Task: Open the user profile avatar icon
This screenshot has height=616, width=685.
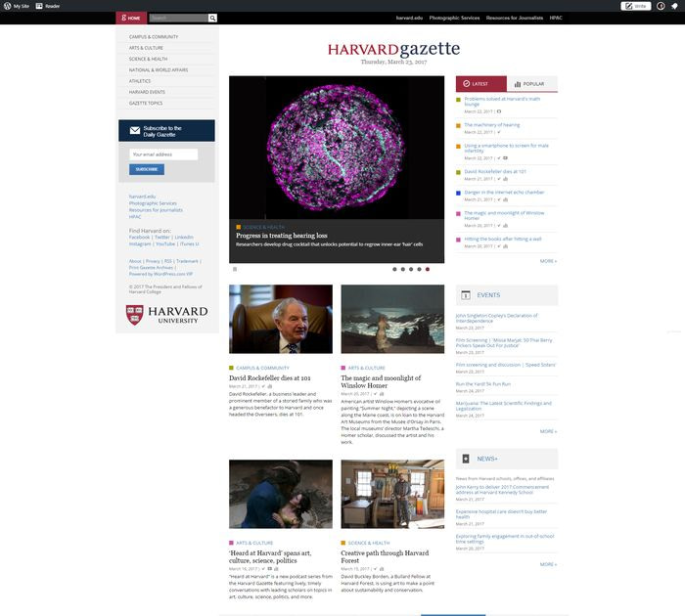Action: pyautogui.click(x=661, y=6)
